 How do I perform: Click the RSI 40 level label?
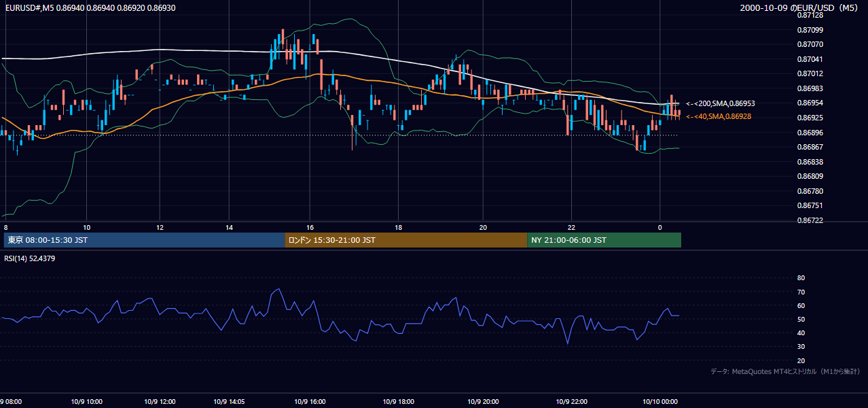click(x=801, y=333)
